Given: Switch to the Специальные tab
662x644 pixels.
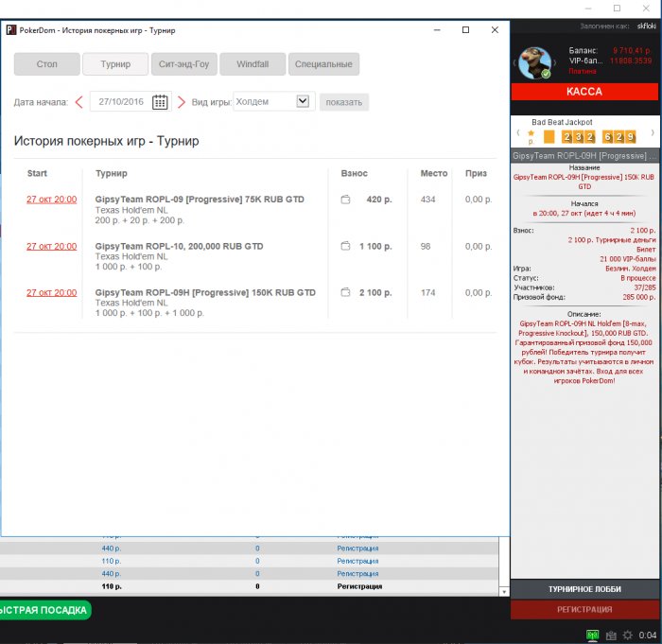Looking at the screenshot, I should [323, 64].
